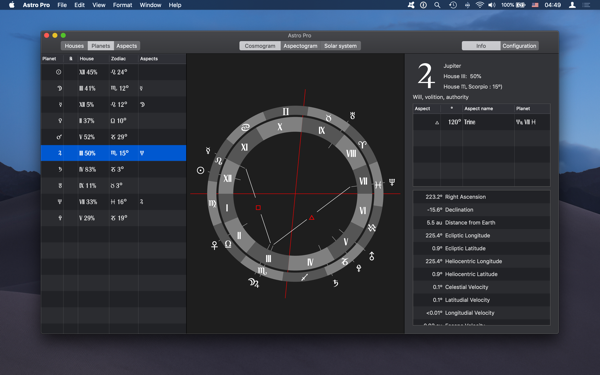
Task: Switch to the Houses tab
Action: click(74, 46)
